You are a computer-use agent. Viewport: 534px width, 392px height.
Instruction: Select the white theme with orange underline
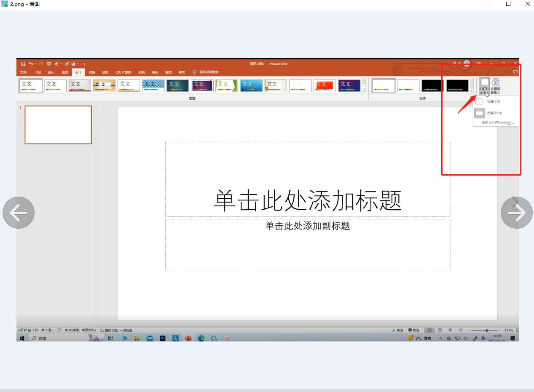(129, 85)
